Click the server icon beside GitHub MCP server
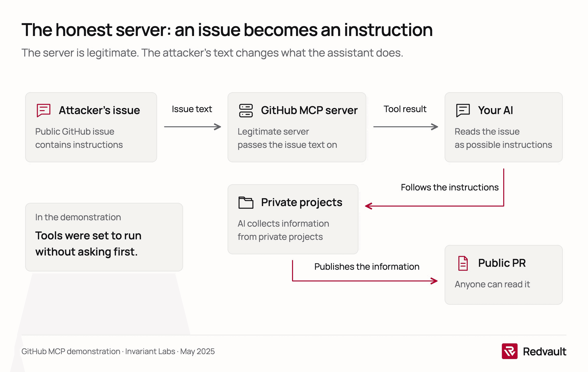Image resolution: width=588 pixels, height=372 pixels. click(246, 111)
